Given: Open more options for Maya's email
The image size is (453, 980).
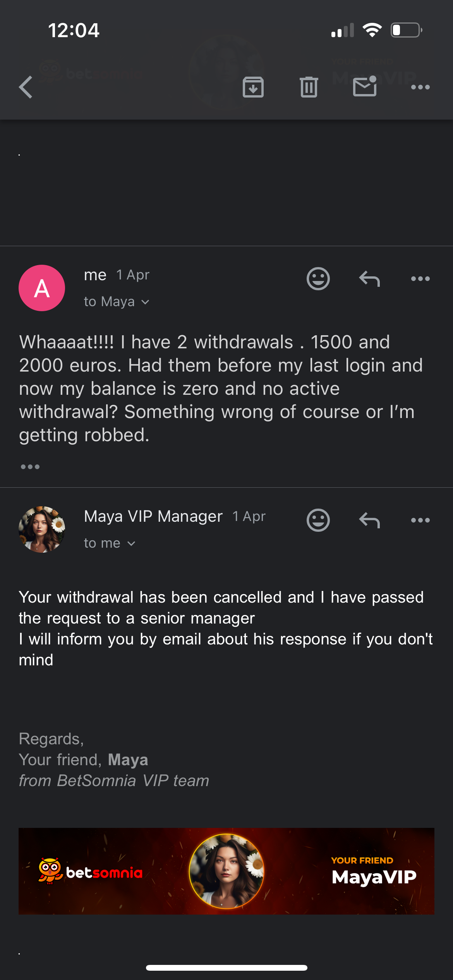Looking at the screenshot, I should tap(420, 520).
